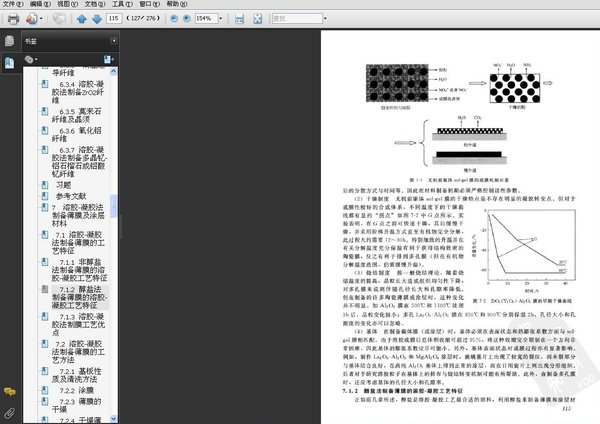This screenshot has height=424, width=600.
Task: Go to previous page with up arrow
Action: 82,18
